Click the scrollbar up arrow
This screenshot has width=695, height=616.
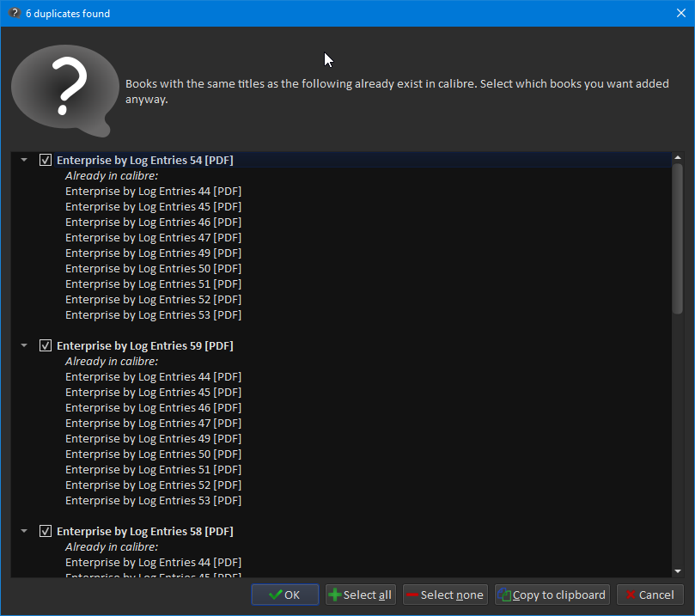click(677, 157)
